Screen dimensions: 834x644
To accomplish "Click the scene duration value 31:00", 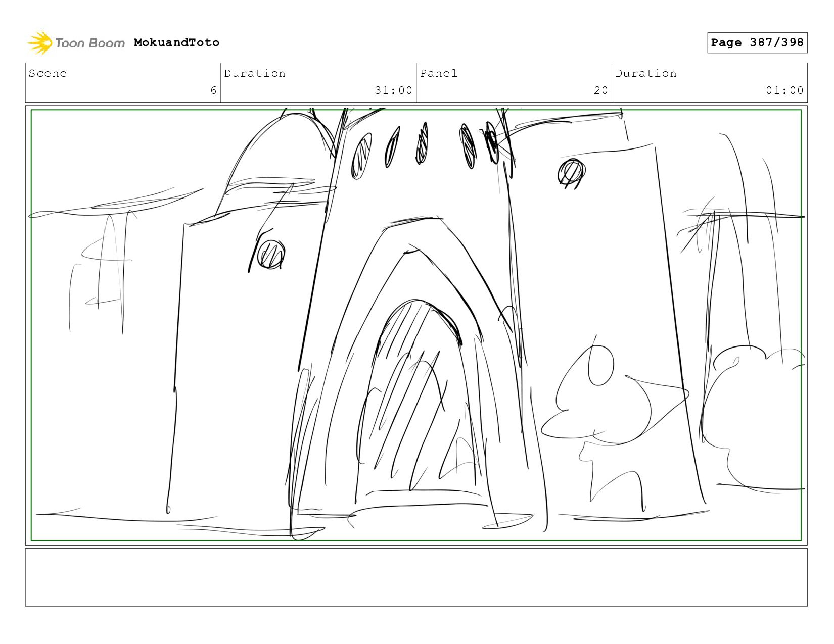I will tap(393, 90).
